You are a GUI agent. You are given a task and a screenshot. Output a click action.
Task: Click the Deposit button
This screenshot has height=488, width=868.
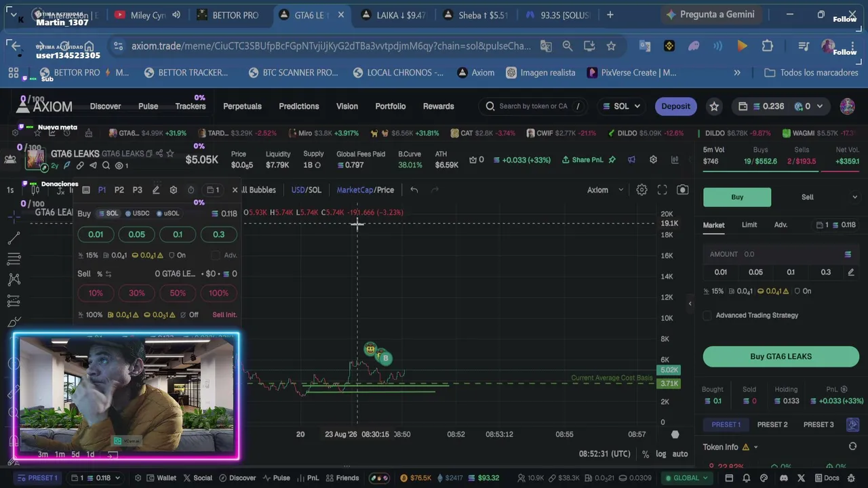pos(675,106)
